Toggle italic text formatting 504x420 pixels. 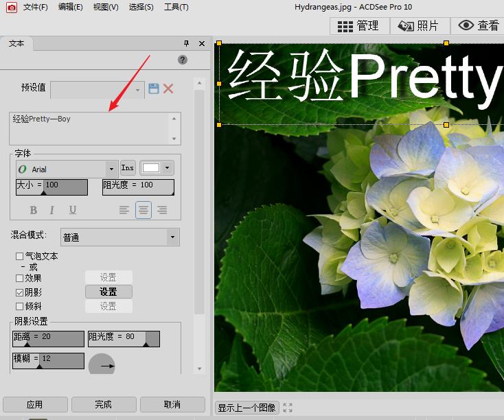pyautogui.click(x=51, y=210)
